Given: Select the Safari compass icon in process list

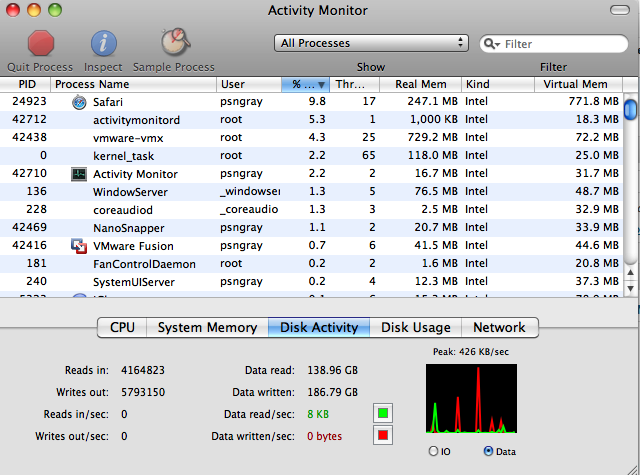Looking at the screenshot, I should click(x=79, y=102).
